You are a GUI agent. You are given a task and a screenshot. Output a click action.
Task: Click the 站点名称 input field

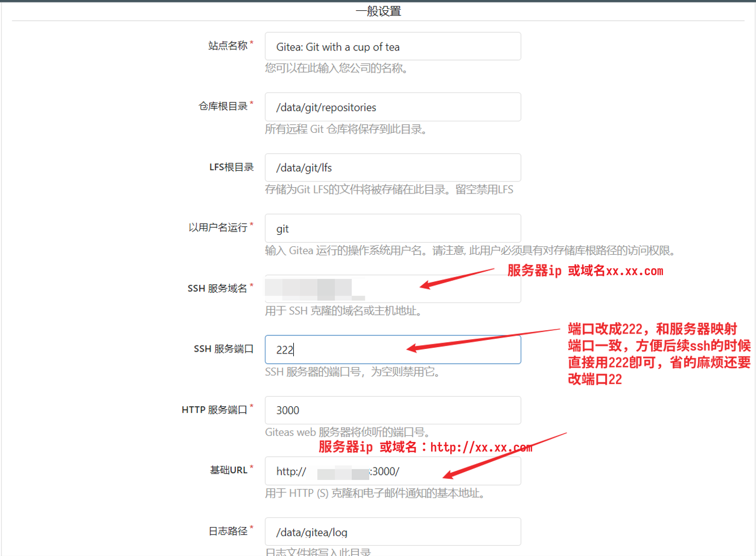tap(392, 47)
